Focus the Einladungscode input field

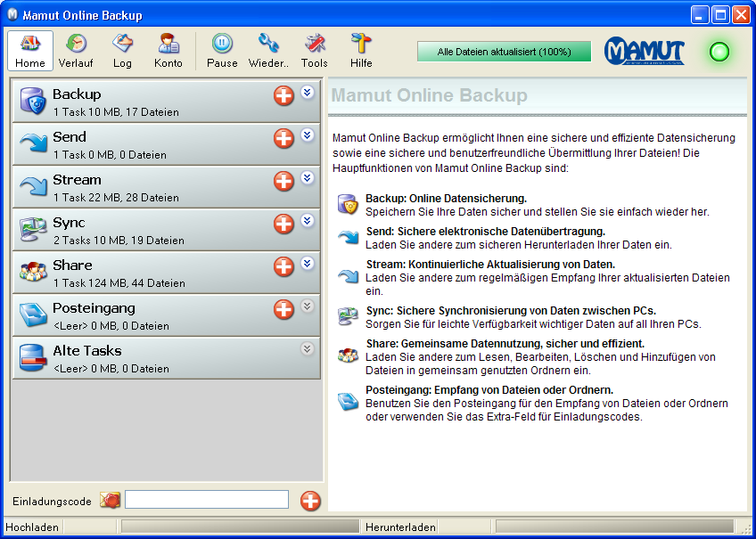pos(207,500)
